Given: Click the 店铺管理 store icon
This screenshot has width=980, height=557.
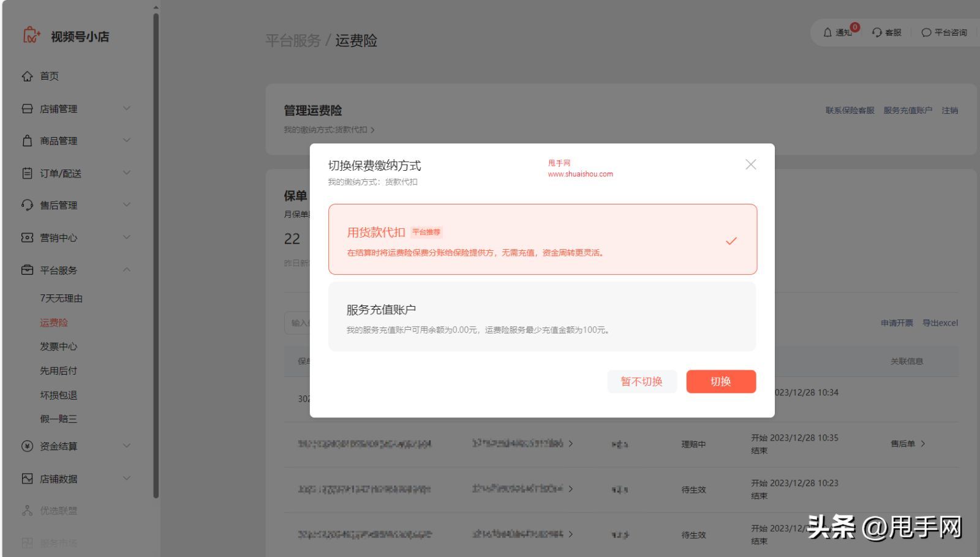Looking at the screenshot, I should tap(27, 109).
